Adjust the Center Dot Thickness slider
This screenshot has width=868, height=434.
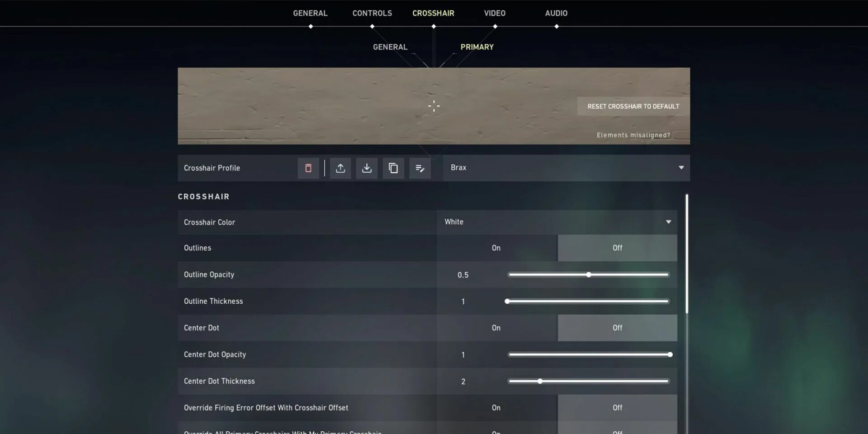589,381
